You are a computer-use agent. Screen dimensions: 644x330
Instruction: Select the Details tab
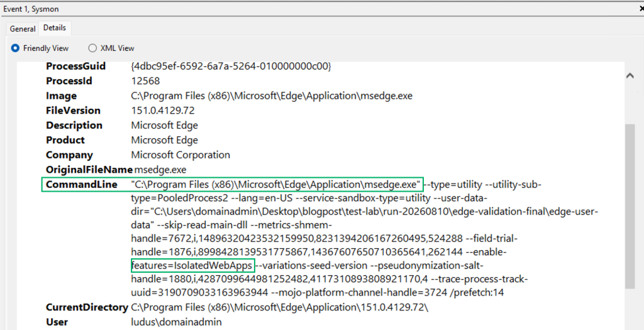[55, 28]
